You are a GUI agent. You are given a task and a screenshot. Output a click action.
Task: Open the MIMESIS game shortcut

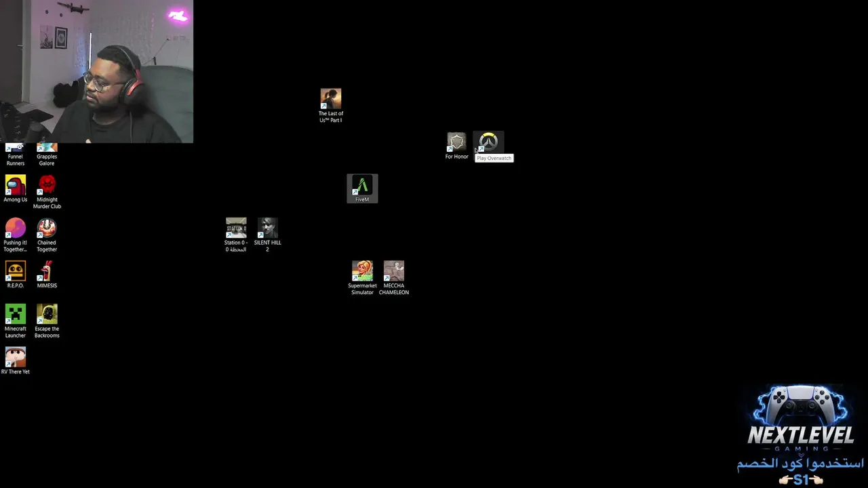(x=47, y=275)
